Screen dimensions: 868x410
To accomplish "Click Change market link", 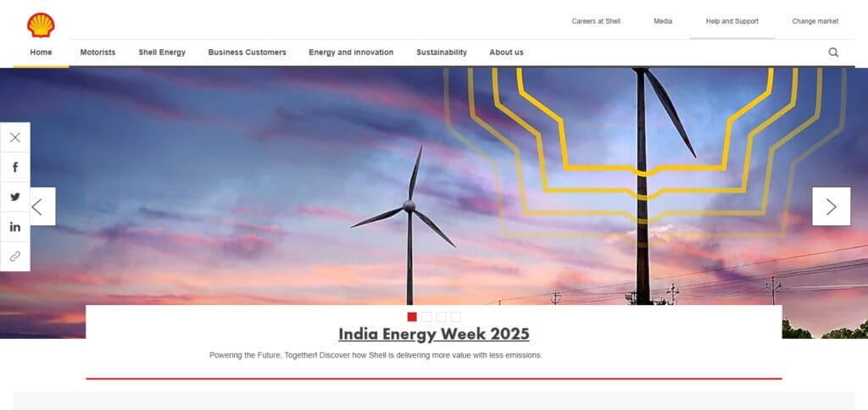I will [x=815, y=21].
